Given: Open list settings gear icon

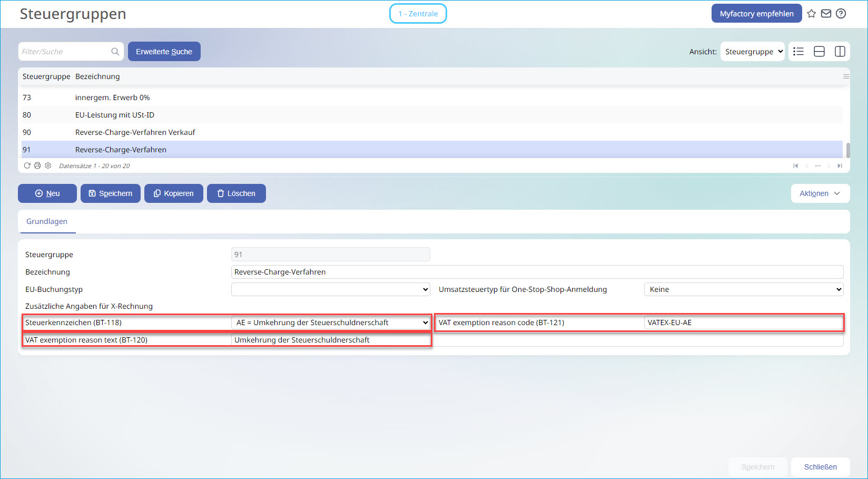Looking at the screenshot, I should (x=48, y=165).
